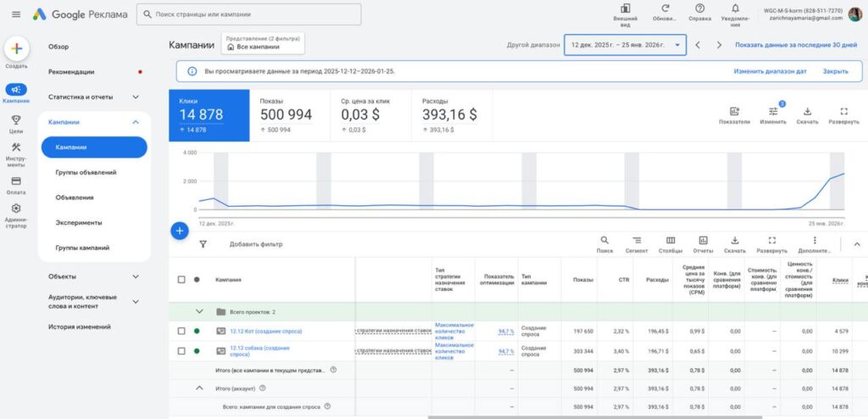
Task: Open the Показатели chart icon
Action: point(734,111)
